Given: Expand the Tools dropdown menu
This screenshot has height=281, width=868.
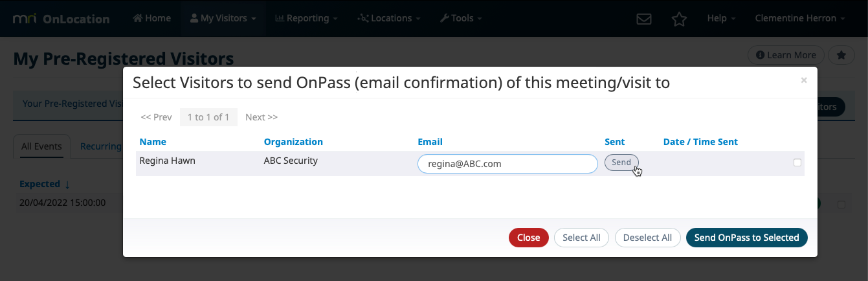Looking at the screenshot, I should (x=460, y=18).
